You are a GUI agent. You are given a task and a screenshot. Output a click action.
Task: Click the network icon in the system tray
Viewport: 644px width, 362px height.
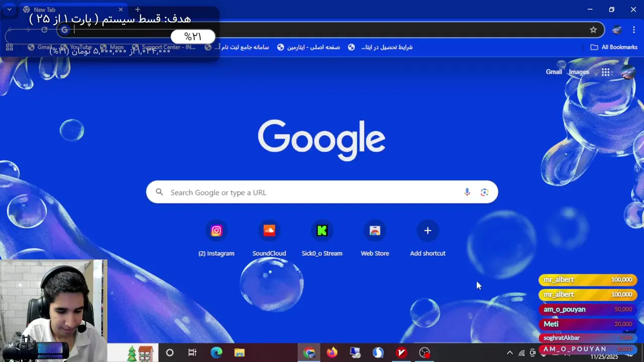522,352
